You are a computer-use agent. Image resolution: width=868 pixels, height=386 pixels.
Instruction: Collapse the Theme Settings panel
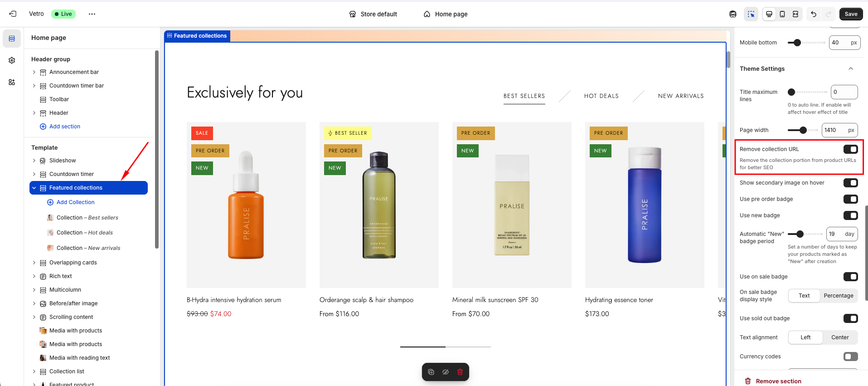coord(851,69)
